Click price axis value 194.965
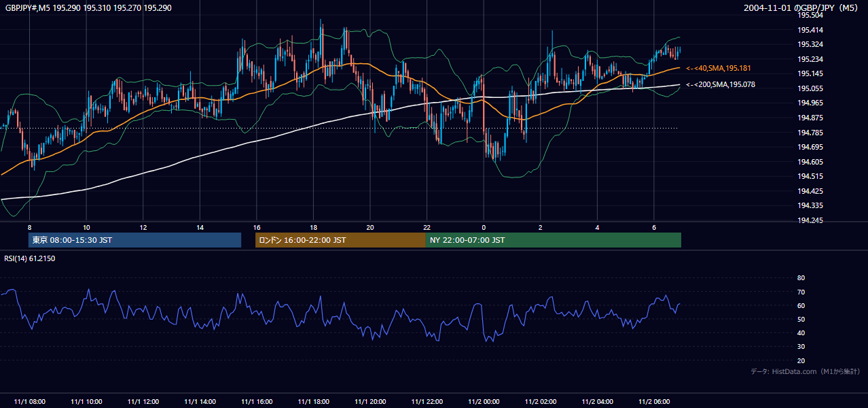868x408 pixels. click(x=810, y=103)
